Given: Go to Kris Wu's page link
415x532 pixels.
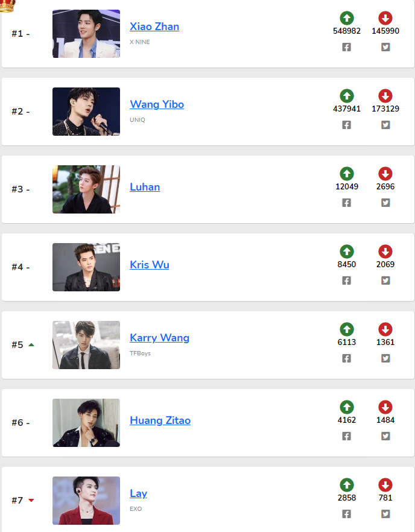Looking at the screenshot, I should 150,265.
